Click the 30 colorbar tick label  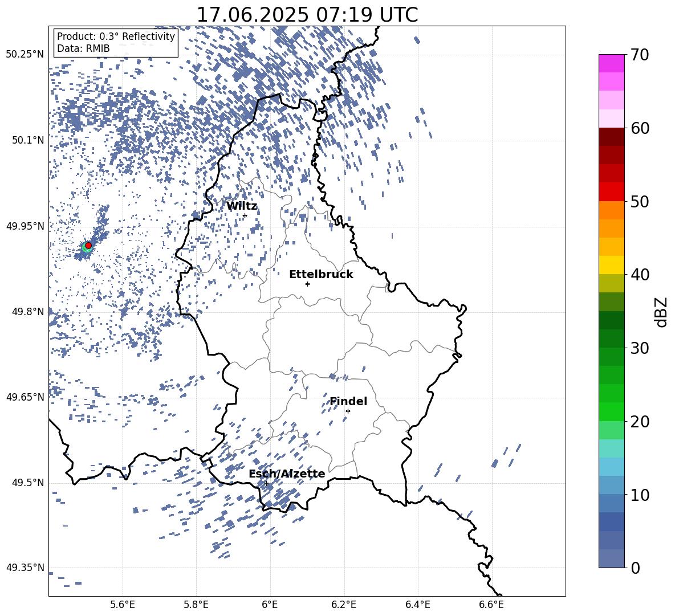tap(640, 348)
